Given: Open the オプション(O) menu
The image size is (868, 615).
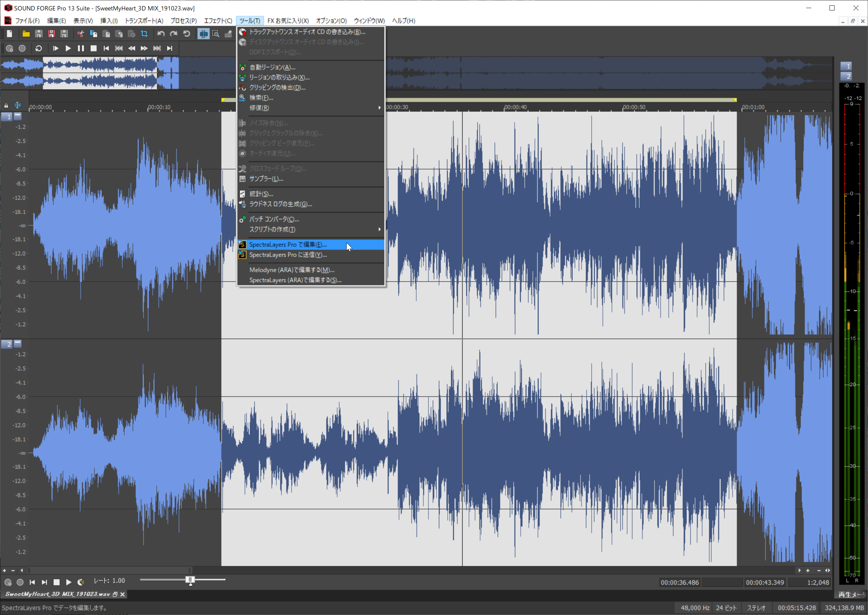Looking at the screenshot, I should 331,21.
